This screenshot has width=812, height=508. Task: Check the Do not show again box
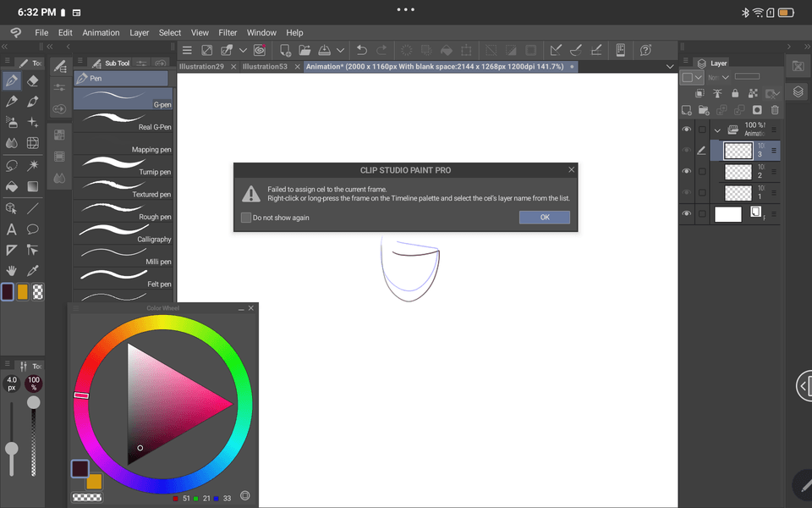(x=246, y=218)
